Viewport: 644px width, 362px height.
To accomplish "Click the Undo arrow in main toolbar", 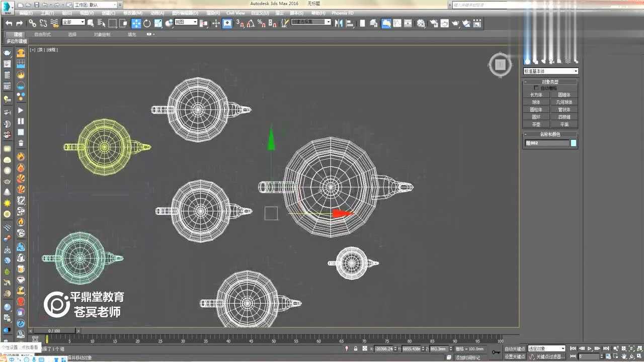I will point(9,23).
